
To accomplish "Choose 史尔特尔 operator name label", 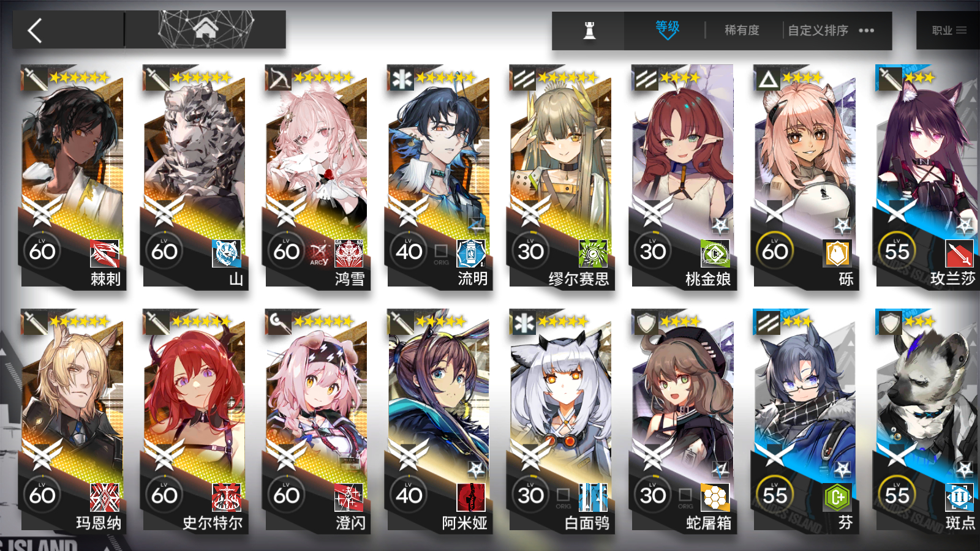I will [x=212, y=523].
